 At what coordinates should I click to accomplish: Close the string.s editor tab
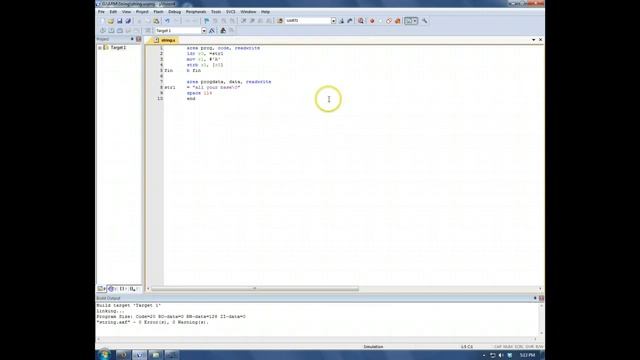tap(540, 40)
